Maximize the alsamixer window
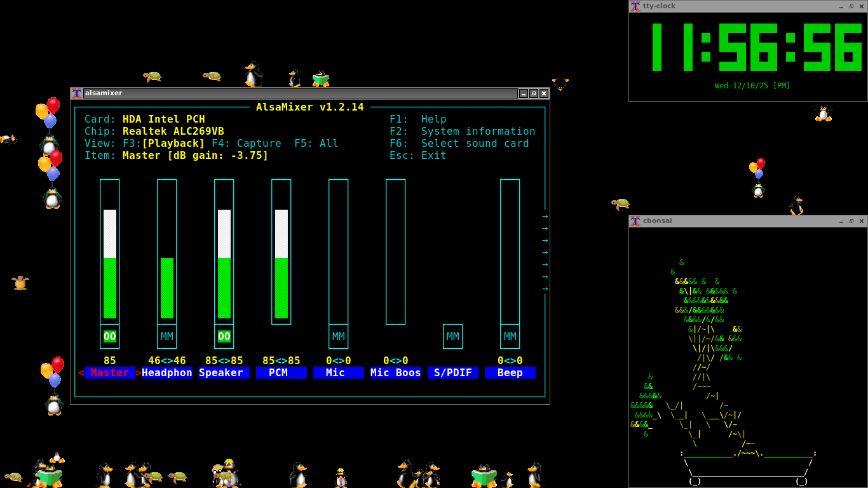868x488 pixels. [x=534, y=93]
